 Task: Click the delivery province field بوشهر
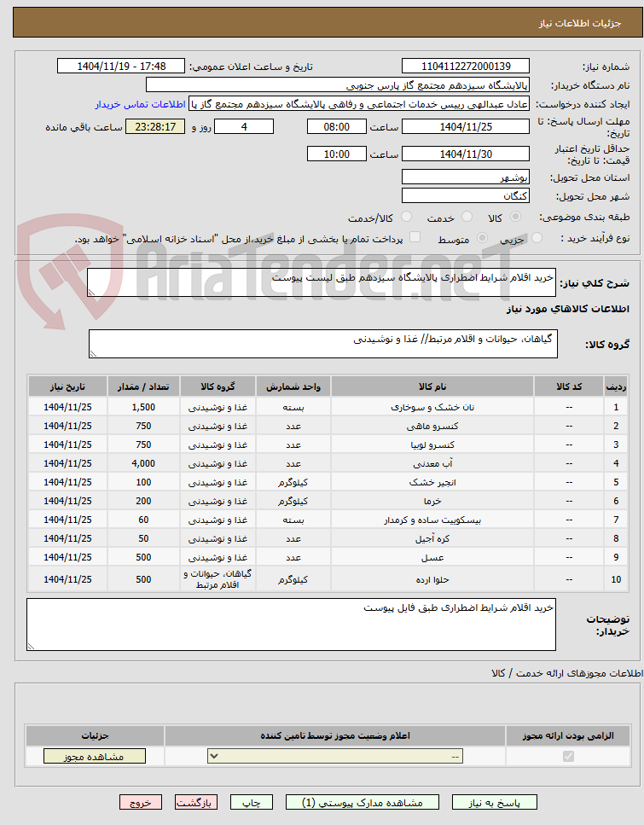(x=466, y=177)
